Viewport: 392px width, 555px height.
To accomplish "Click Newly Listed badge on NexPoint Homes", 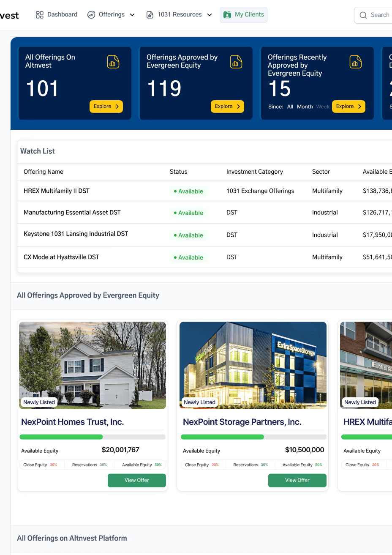I will 39,402.
